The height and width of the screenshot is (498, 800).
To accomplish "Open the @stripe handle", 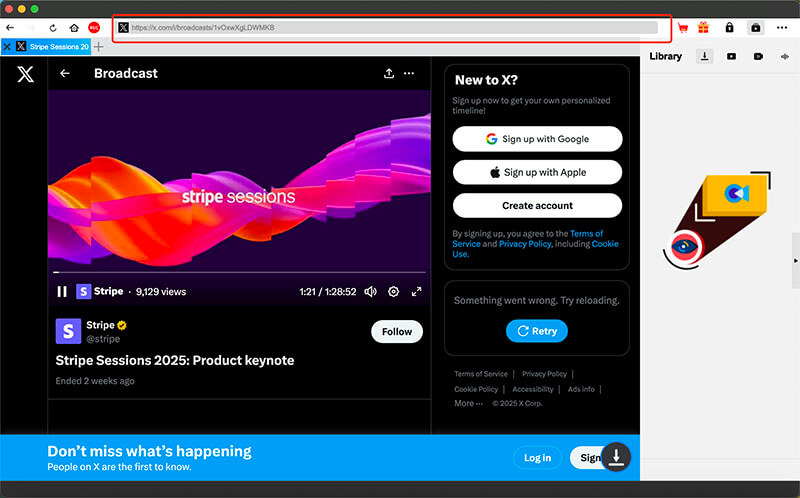I will point(103,339).
